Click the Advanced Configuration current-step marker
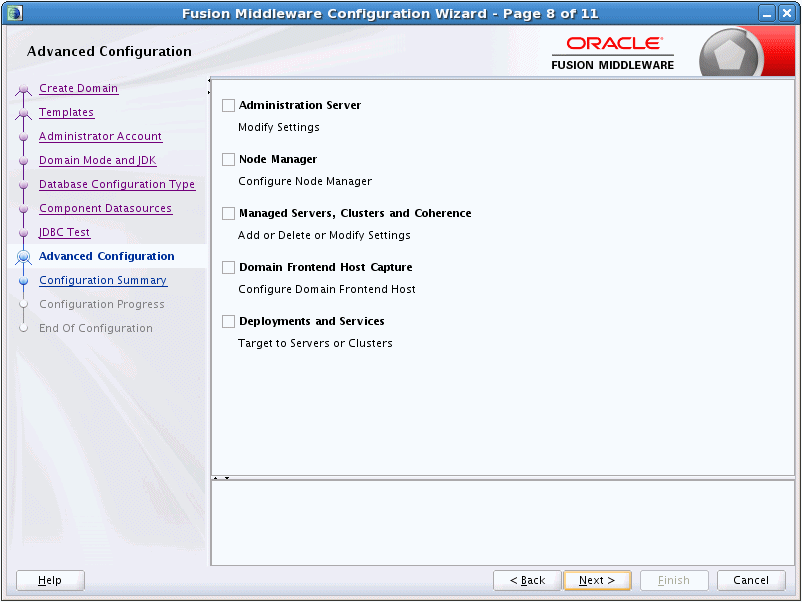 24,257
